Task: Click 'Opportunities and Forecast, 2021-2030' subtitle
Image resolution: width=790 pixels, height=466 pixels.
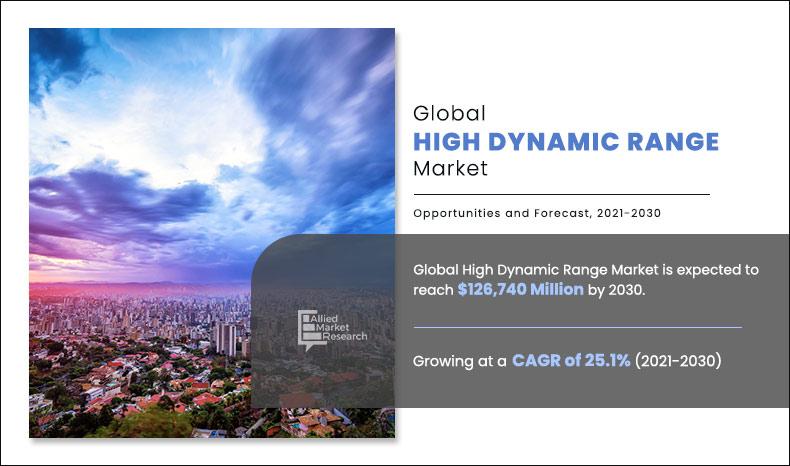Action: click(x=537, y=213)
